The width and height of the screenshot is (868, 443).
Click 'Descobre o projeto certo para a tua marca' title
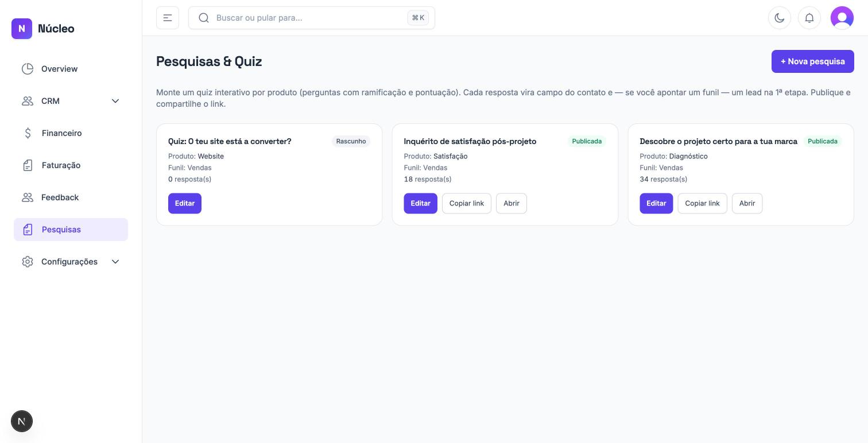pyautogui.click(x=718, y=141)
